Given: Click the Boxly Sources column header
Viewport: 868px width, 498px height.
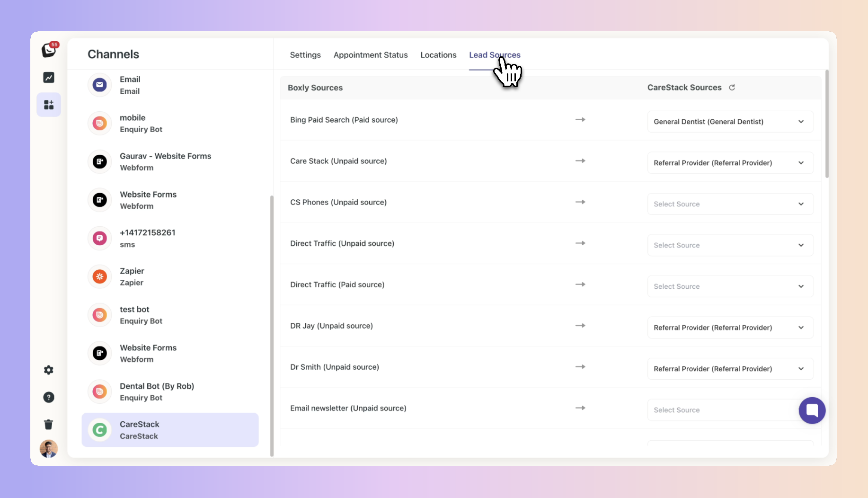Looking at the screenshot, I should 315,88.
